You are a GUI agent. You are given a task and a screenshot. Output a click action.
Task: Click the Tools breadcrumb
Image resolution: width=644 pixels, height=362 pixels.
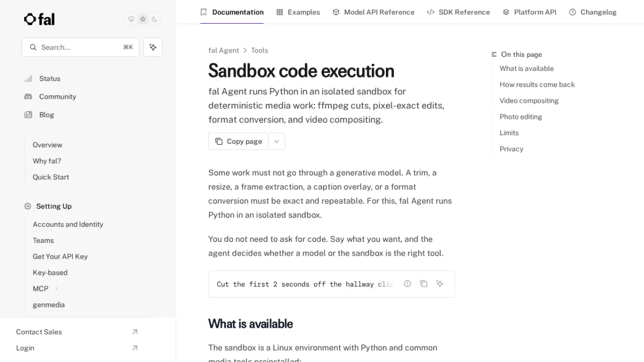click(x=259, y=50)
